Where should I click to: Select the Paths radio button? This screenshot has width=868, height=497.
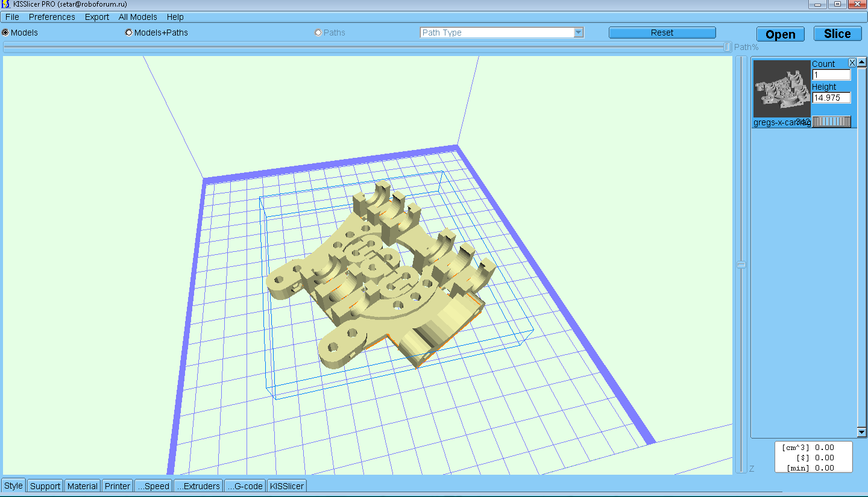[x=318, y=33]
